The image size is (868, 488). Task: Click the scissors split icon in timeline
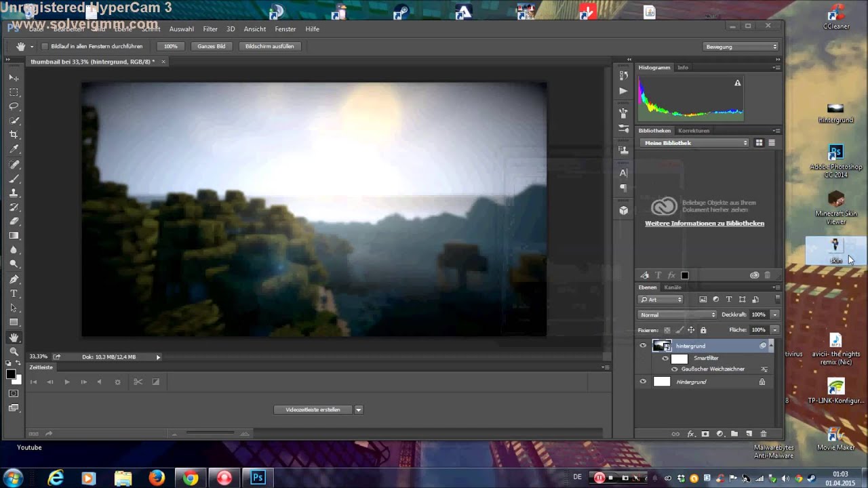138,382
